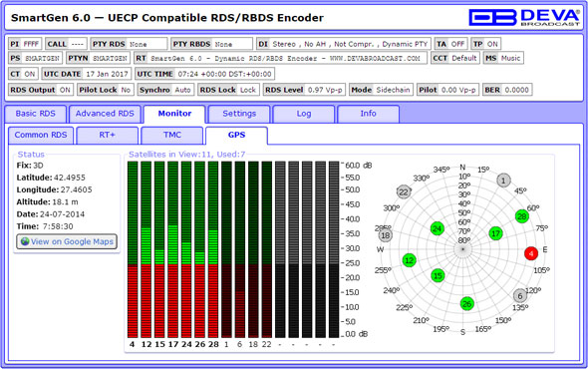Viewport: 588px width, 369px height.
Task: Open the Common RDS sub-tab
Action: 41,136
